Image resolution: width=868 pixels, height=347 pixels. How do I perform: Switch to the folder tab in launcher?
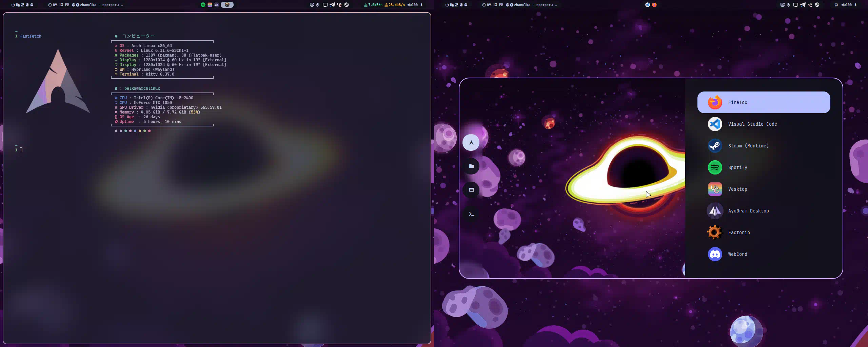click(x=471, y=166)
